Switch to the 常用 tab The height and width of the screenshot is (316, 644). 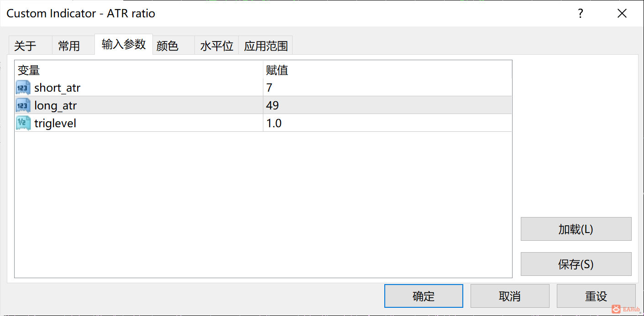[69, 46]
